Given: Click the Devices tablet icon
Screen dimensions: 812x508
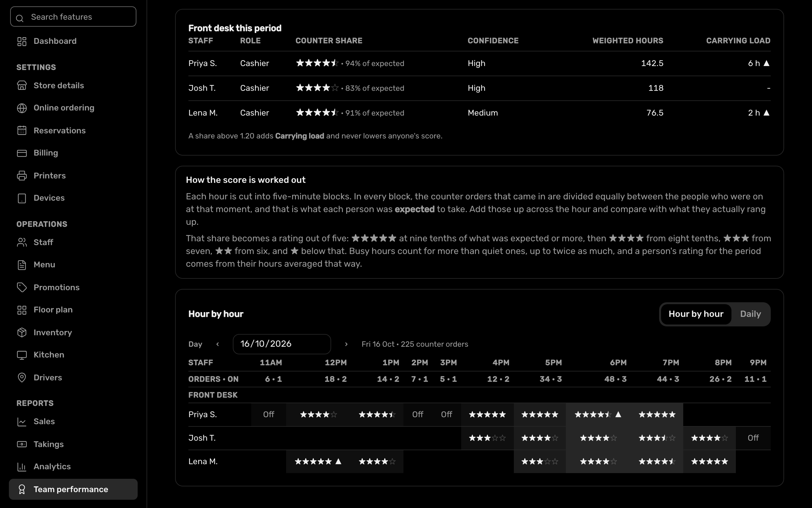Looking at the screenshot, I should pyautogui.click(x=22, y=198).
